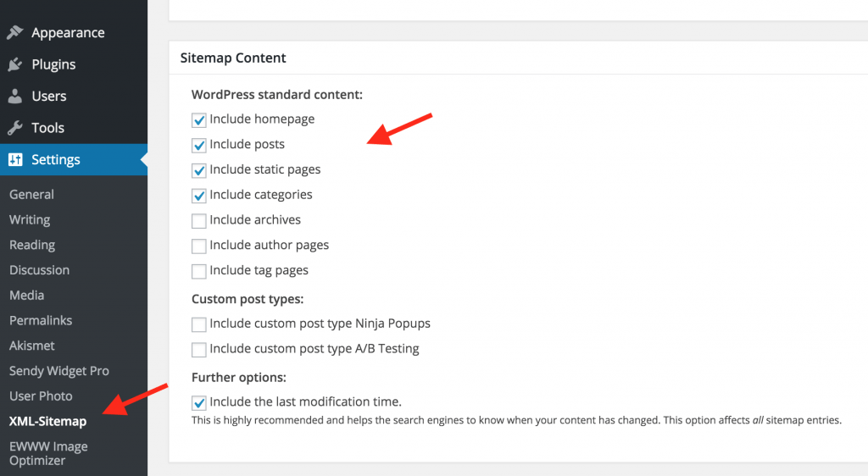The image size is (868, 476).
Task: Go to Permalinks settings page
Action: [41, 321]
